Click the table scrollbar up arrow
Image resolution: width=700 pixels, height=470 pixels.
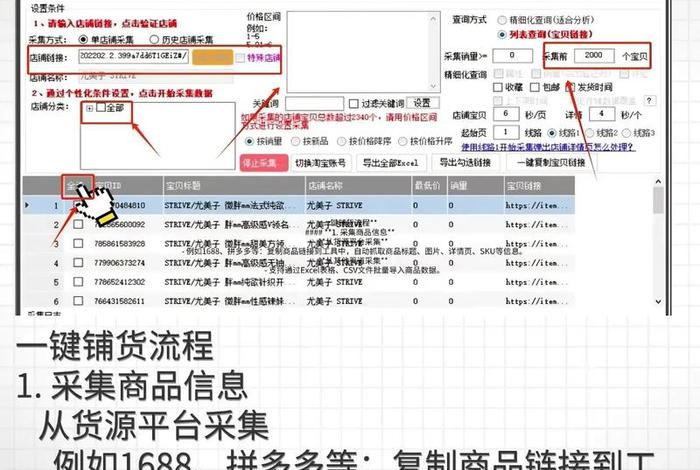point(658,181)
